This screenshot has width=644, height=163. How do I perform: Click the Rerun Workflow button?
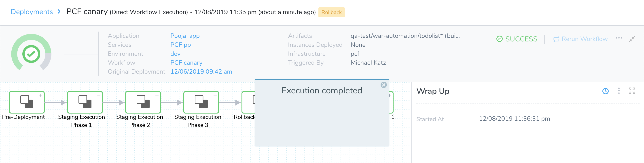(580, 39)
